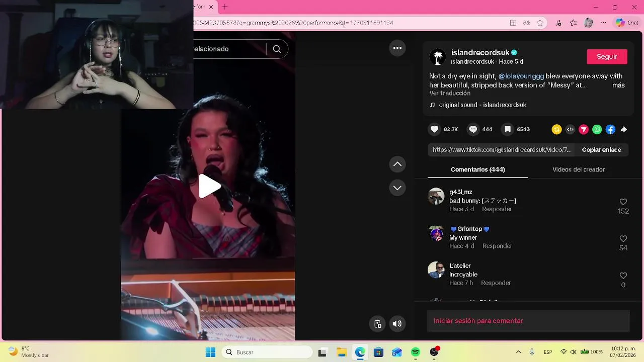Save the video with the bookmark icon
Image resolution: width=644 pixels, height=362 pixels.
508,129
